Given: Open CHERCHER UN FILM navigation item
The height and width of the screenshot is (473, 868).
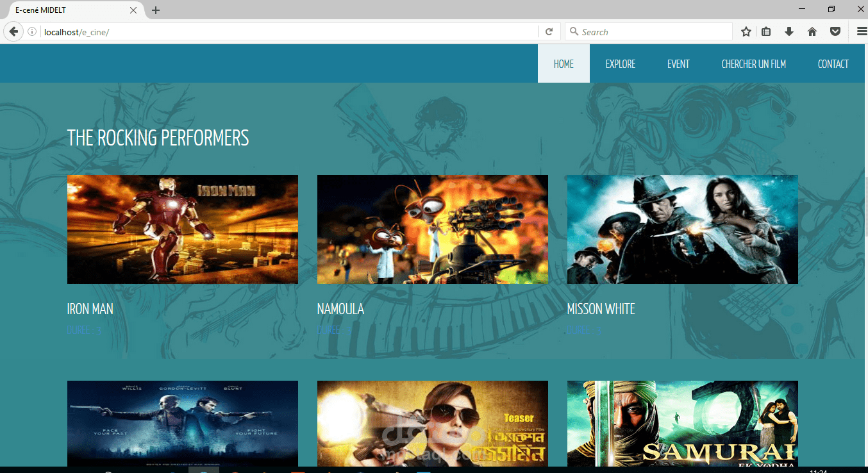Looking at the screenshot, I should pos(754,63).
